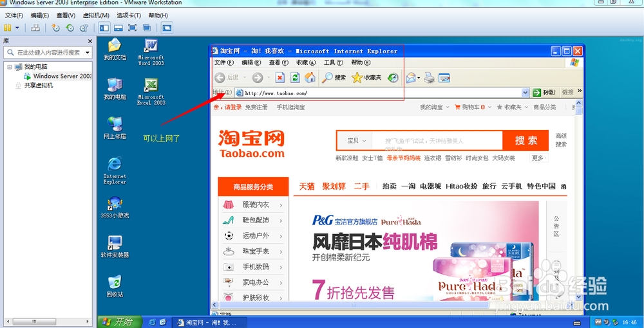The height and width of the screenshot is (328, 644).
Task: Select 网上邻居 desktop icon
Action: pyautogui.click(x=115, y=128)
